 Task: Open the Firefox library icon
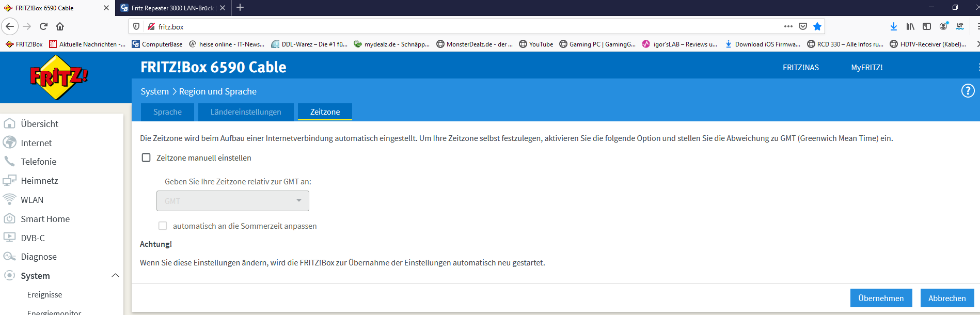910,26
